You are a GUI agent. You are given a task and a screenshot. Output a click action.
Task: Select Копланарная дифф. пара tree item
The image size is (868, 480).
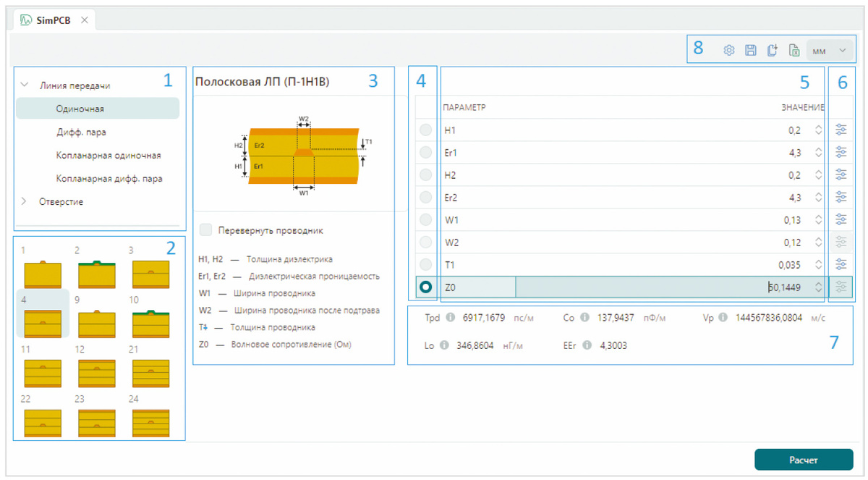[x=109, y=178]
